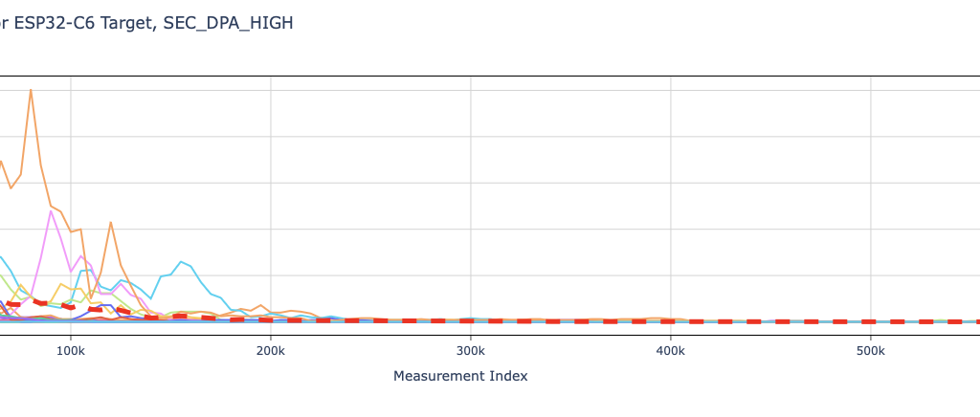Screen dimensions: 980x417
Task: Click the red dashed line near 500k
Action: (871, 321)
